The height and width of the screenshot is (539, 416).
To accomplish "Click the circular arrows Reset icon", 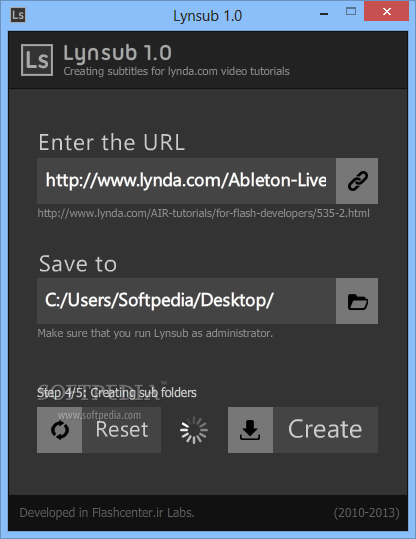I will (59, 430).
